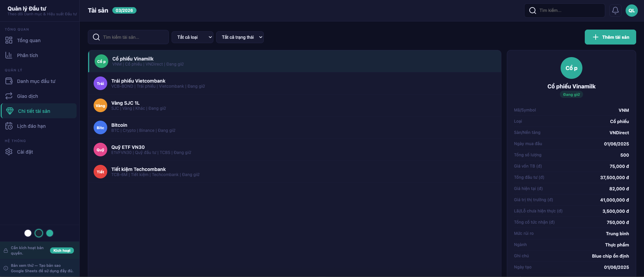Click the Blue chip ổn định note
Viewport: 644px width, 277px height.
[x=610, y=256]
